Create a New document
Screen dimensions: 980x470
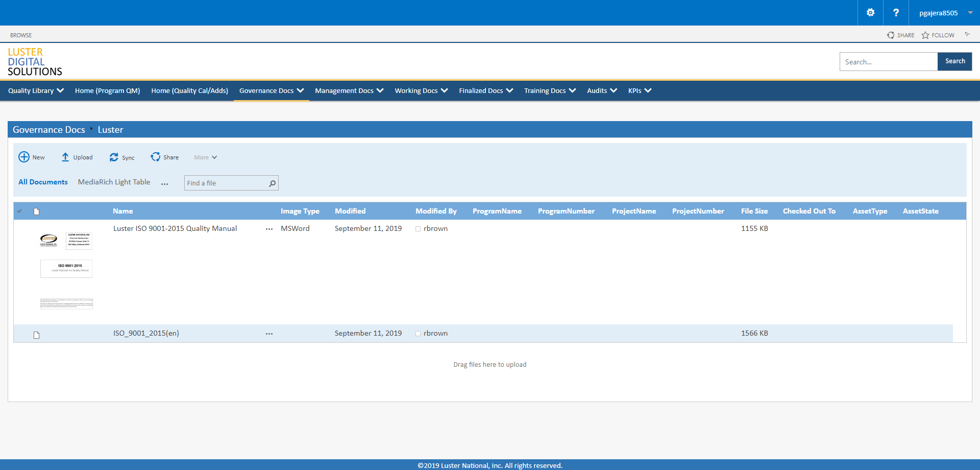[x=32, y=157]
